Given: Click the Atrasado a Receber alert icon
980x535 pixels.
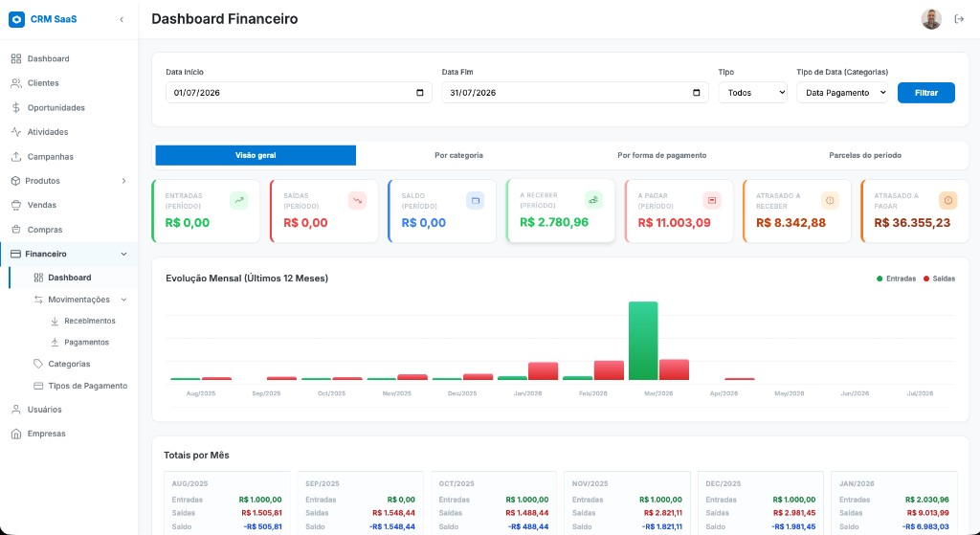Looking at the screenshot, I should tap(830, 201).
